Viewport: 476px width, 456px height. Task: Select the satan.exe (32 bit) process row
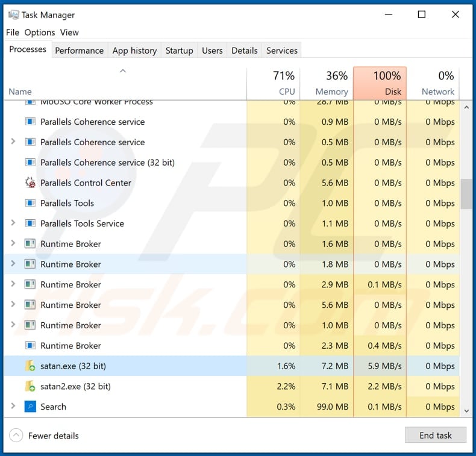[x=231, y=366]
